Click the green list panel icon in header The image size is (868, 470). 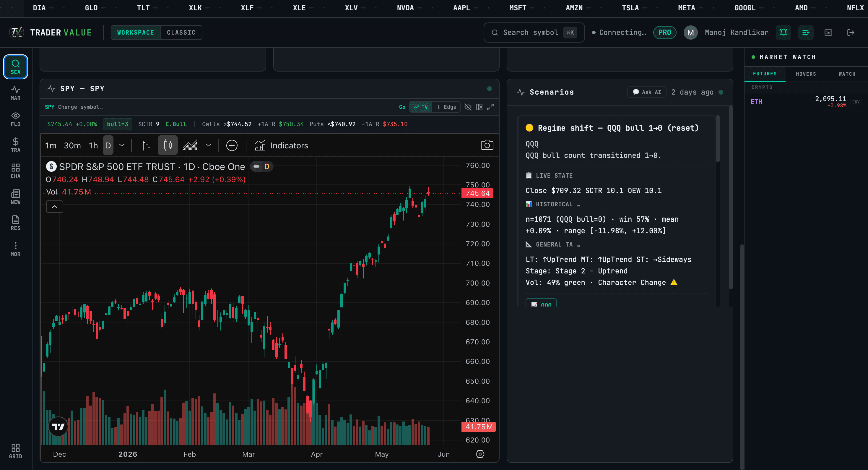point(806,32)
